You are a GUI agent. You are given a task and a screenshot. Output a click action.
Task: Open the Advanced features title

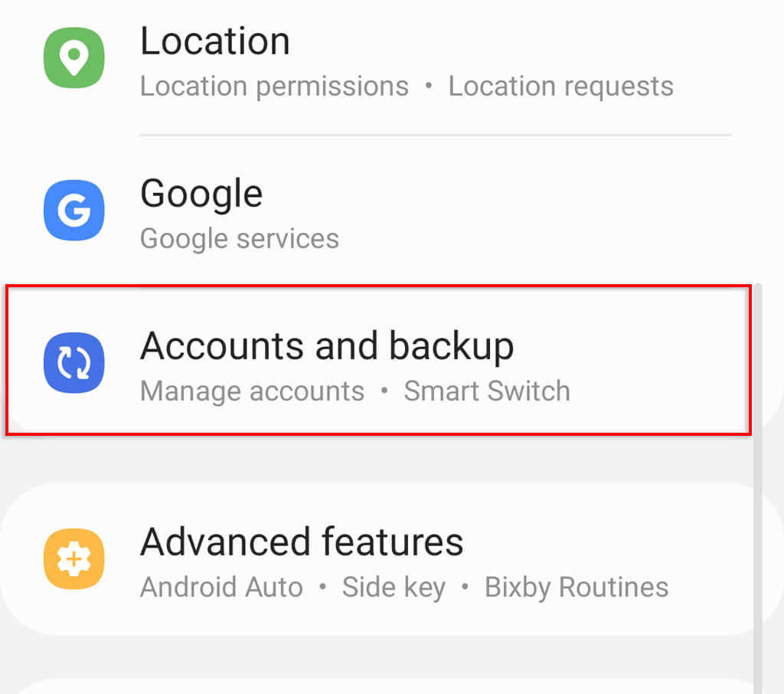(x=302, y=542)
